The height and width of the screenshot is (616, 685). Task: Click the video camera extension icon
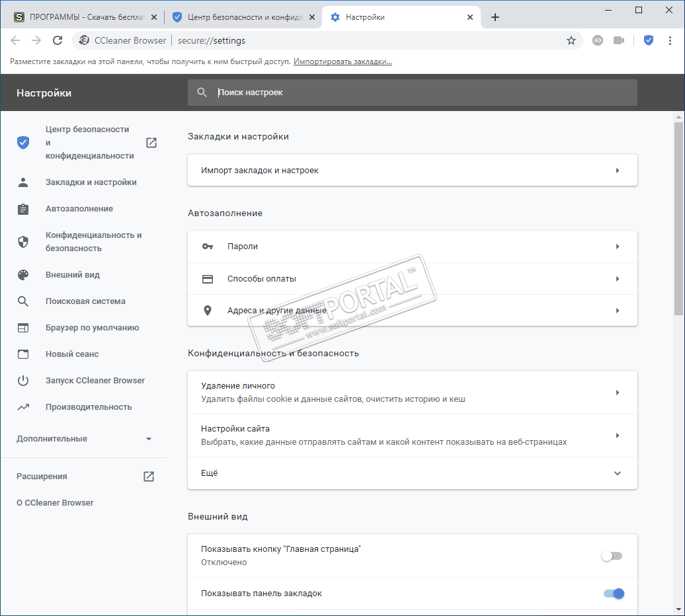pos(619,40)
